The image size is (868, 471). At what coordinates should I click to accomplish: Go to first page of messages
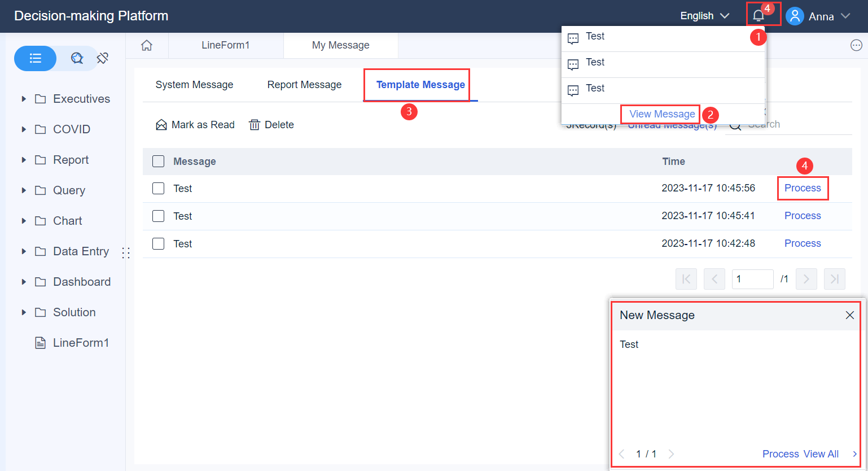[686, 279]
